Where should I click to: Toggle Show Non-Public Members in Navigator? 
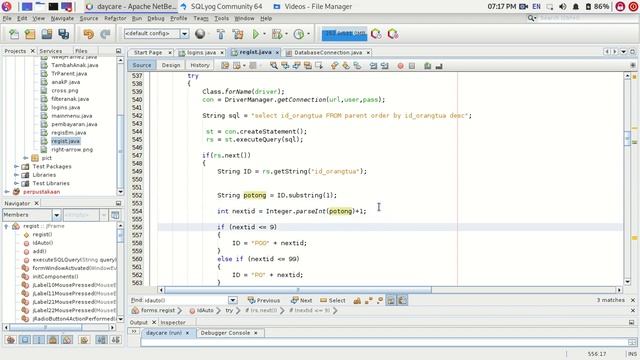(53, 340)
